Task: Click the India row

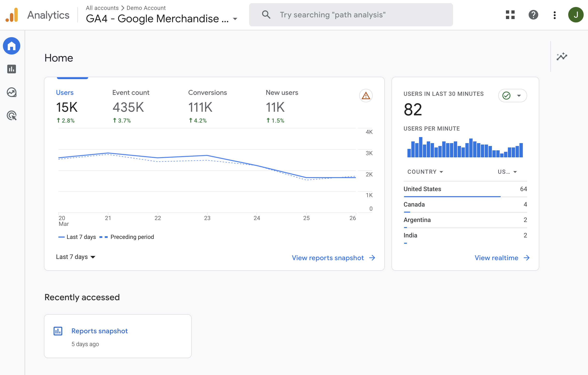Action: click(x=465, y=235)
